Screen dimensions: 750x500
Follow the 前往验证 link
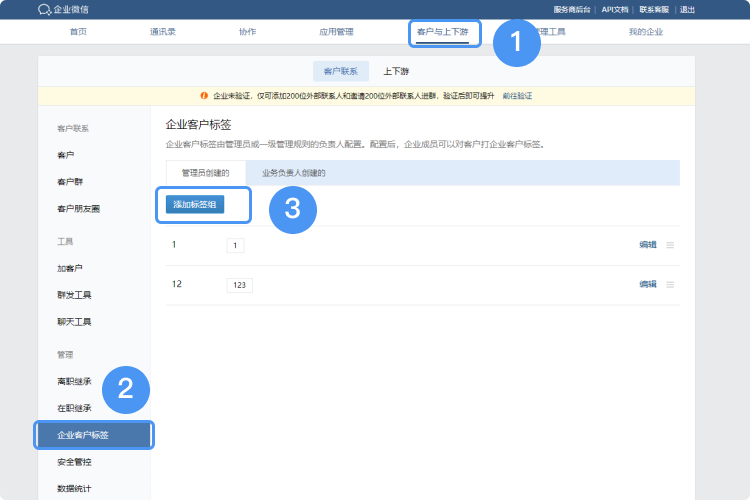tap(517, 96)
